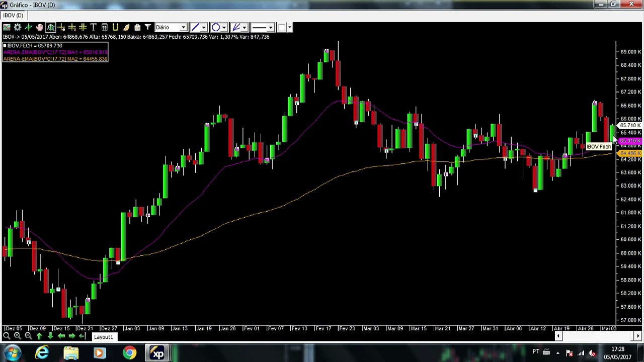Click the chart image icon in toolbar
The height and width of the screenshot is (362, 644).
pyautogui.click(x=7, y=27)
